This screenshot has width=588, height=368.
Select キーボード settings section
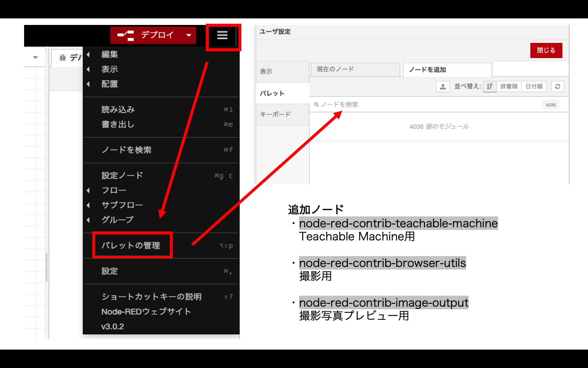[x=283, y=114]
